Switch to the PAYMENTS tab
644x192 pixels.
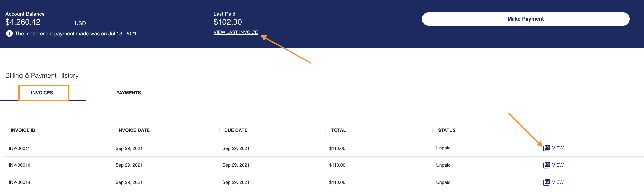point(129,93)
